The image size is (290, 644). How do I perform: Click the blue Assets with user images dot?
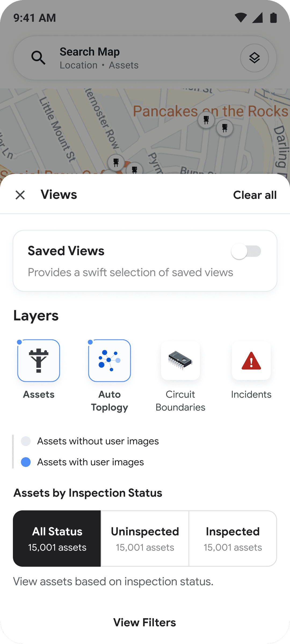click(x=26, y=462)
